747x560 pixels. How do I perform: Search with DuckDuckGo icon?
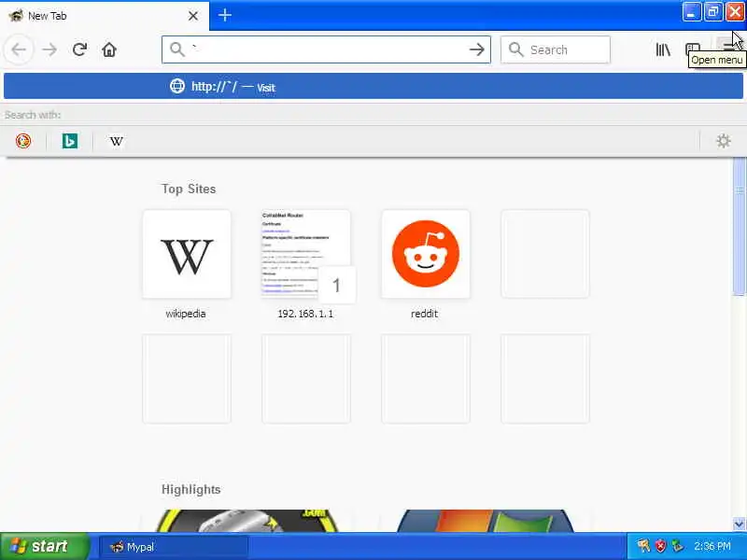click(x=23, y=141)
